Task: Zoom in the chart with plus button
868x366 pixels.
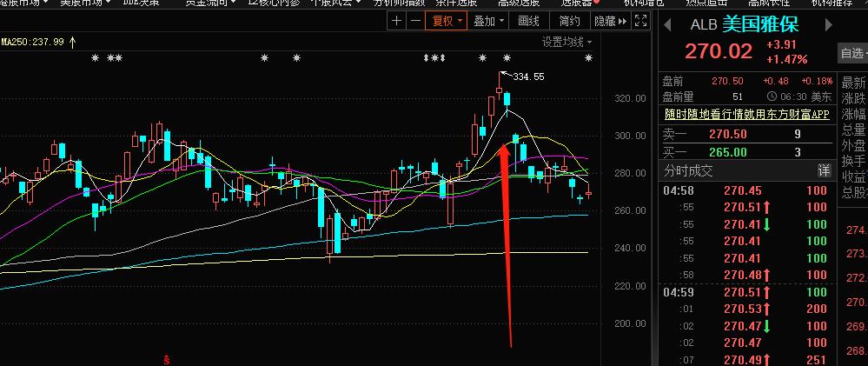Action: (396, 21)
